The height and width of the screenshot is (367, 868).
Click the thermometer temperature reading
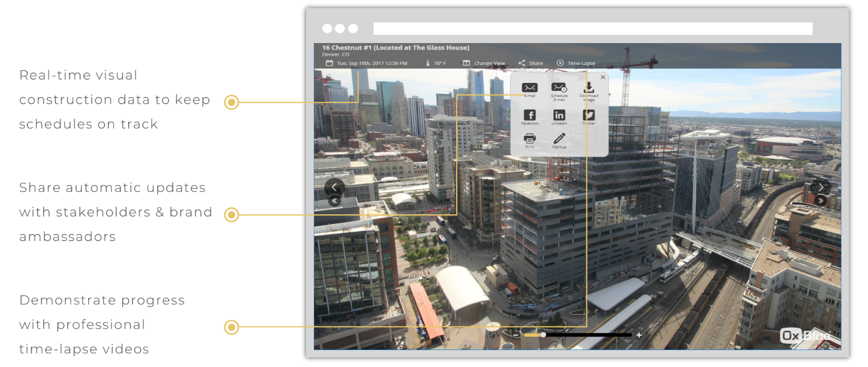pyautogui.click(x=435, y=63)
